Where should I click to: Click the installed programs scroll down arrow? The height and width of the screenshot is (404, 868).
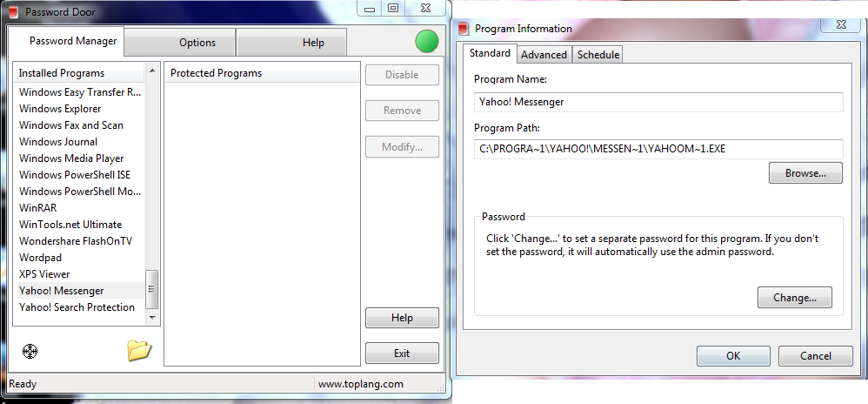point(151,318)
